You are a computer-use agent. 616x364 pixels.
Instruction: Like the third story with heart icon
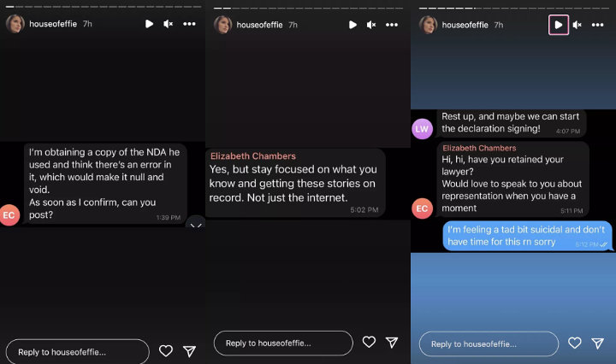(574, 343)
